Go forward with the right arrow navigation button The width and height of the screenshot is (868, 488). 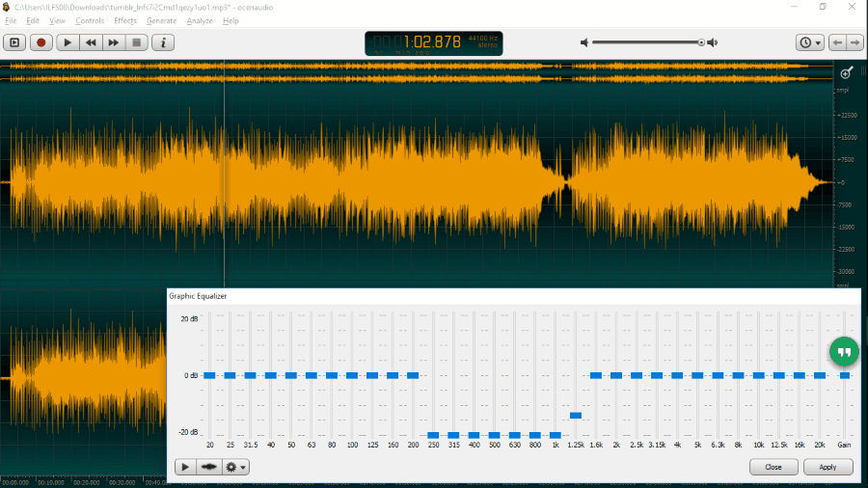point(855,42)
